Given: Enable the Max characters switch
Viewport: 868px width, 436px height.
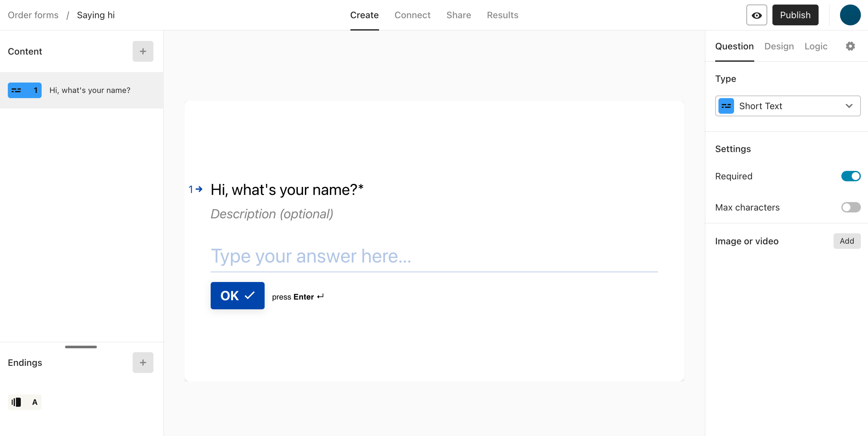Looking at the screenshot, I should click(851, 207).
